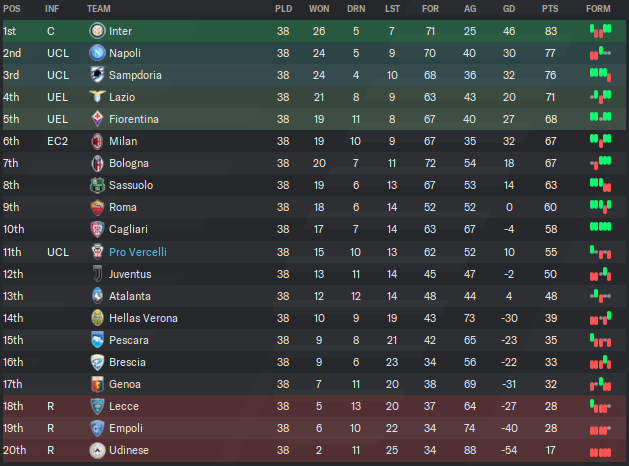Click the FORM column header
Viewport: 629px width, 466px height.
tap(598, 9)
